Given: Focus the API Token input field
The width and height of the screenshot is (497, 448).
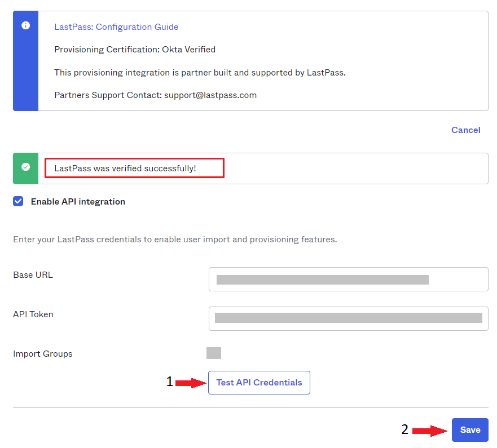Looking at the screenshot, I should (348, 318).
